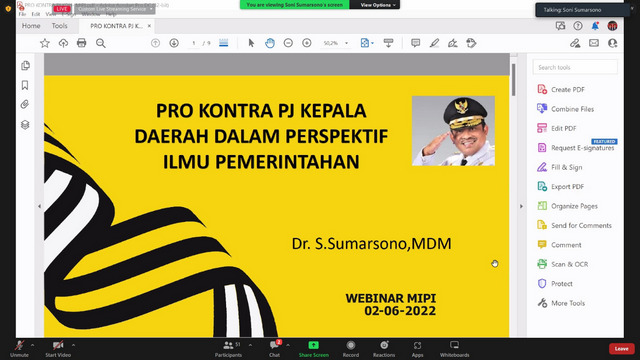Image resolution: width=640 pixels, height=360 pixels.
Task: Click the Search tools field
Action: point(575,67)
